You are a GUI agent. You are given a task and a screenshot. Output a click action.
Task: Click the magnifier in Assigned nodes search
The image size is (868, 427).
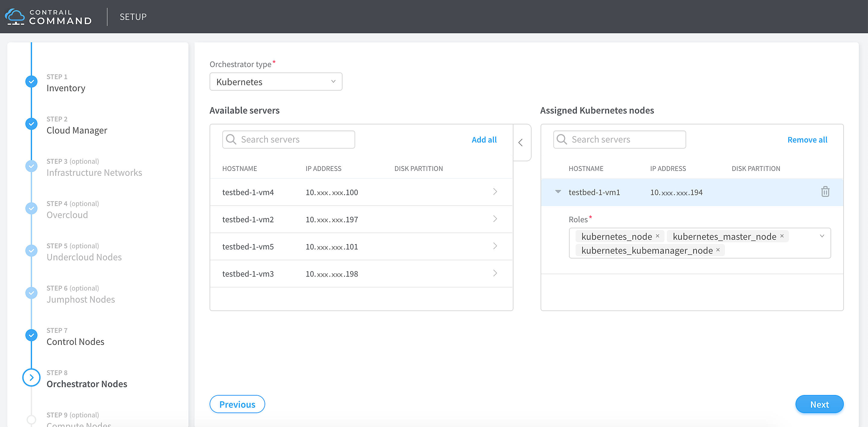562,139
